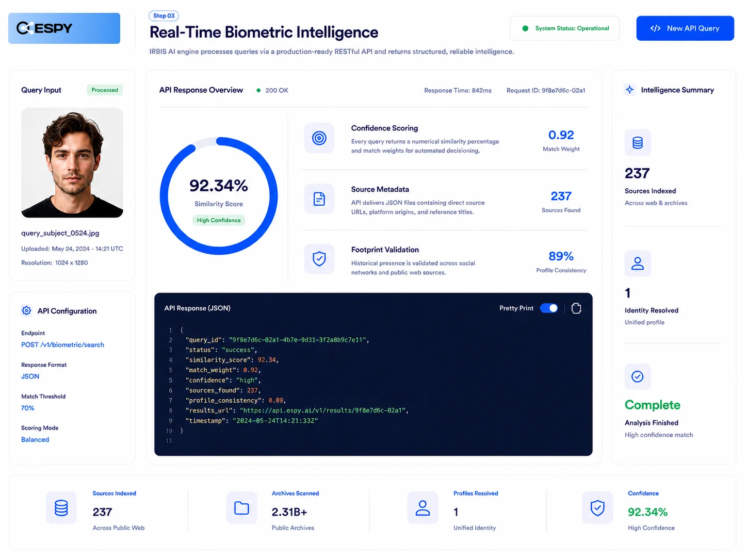
Task: Copy the JSON response with the clipboard icon
Action: (576, 308)
